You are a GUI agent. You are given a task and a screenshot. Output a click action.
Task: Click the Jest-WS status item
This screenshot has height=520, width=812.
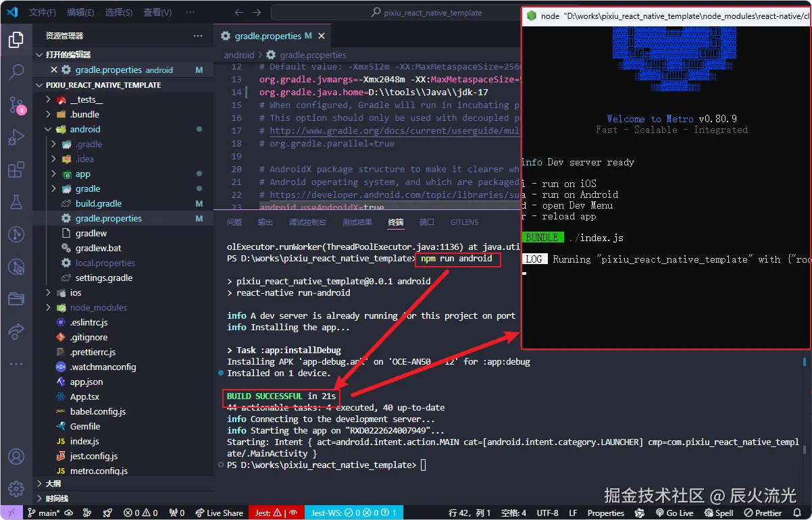click(x=353, y=513)
